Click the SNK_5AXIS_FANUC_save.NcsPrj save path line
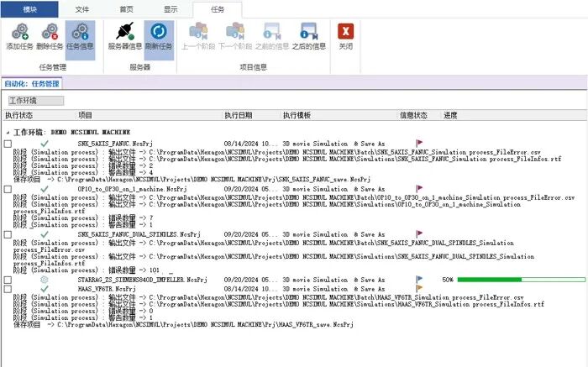 click(192, 179)
